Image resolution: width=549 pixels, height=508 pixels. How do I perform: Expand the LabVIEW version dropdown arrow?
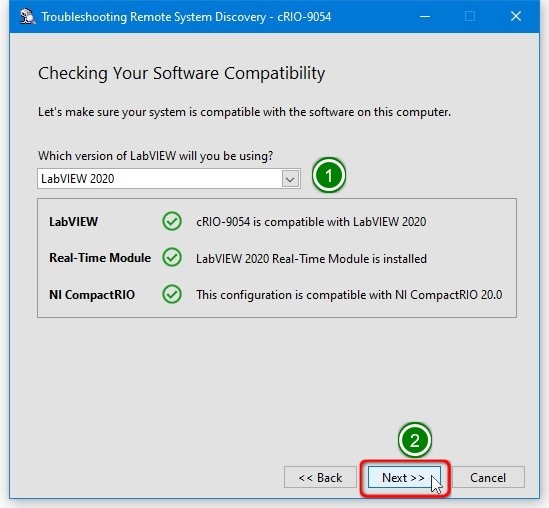pos(290,179)
